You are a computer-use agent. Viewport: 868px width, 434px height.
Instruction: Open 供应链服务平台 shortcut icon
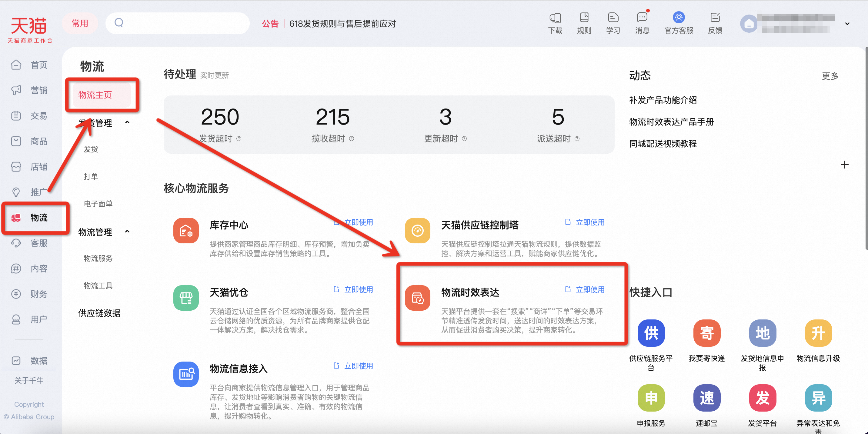click(x=651, y=333)
